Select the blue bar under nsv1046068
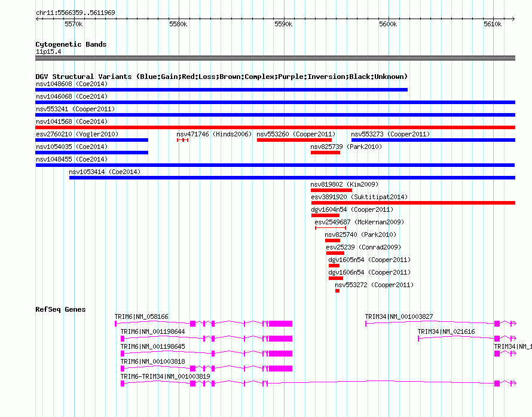 point(275,102)
